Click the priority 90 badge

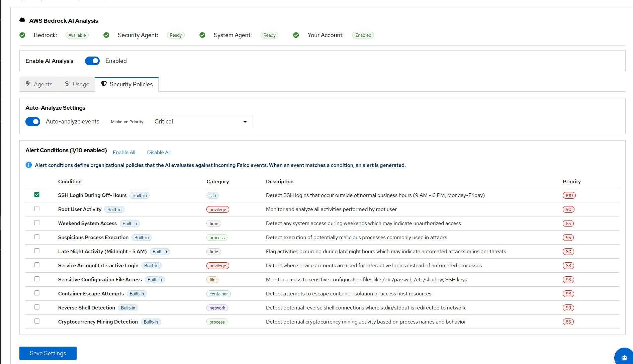[568, 209]
